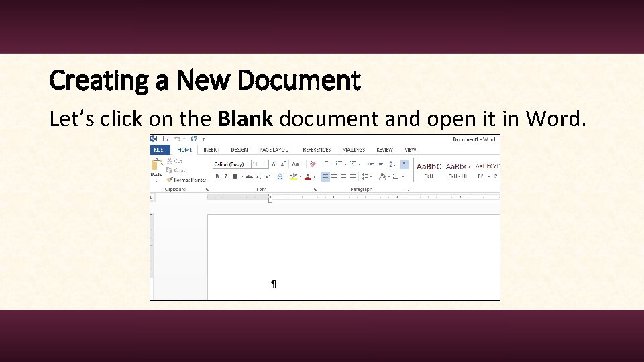Click the Borders icon
The image size is (644, 362).
pos(396,176)
